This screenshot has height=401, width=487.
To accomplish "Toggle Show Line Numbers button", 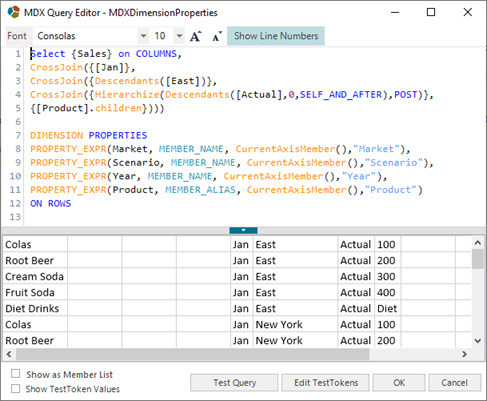I will 276,36.
